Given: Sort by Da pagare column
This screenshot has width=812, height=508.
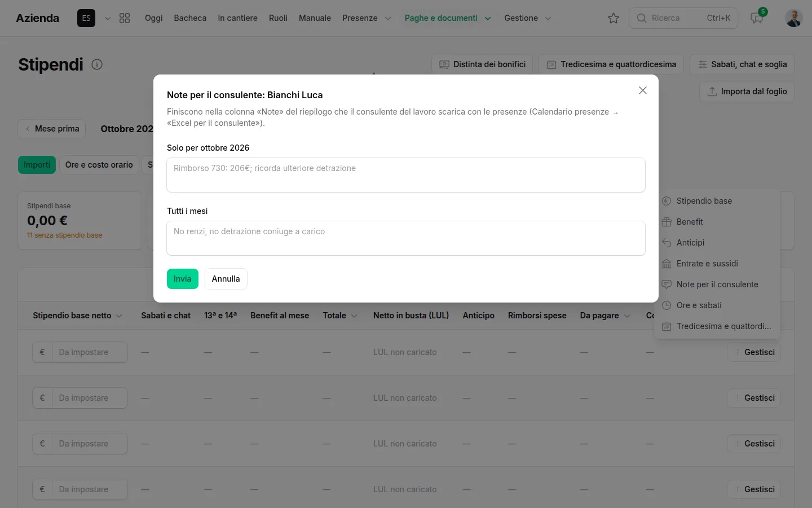Looking at the screenshot, I should [605, 316].
